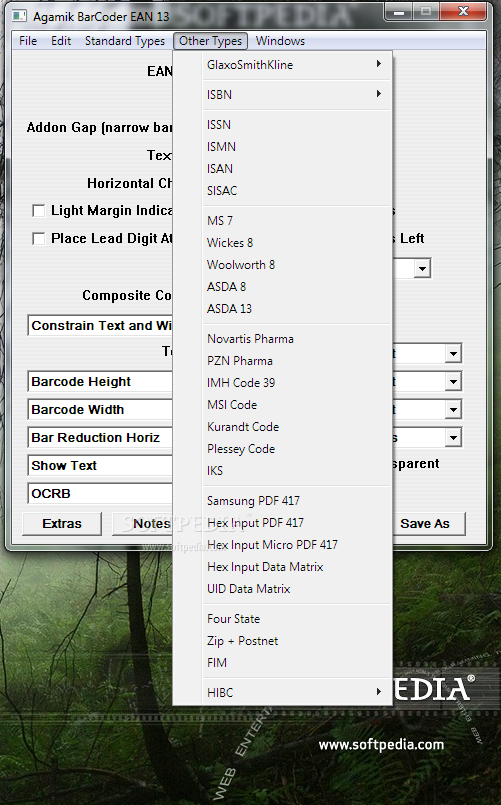The width and height of the screenshot is (501, 805).
Task: Click the Save As button
Action: click(x=429, y=524)
